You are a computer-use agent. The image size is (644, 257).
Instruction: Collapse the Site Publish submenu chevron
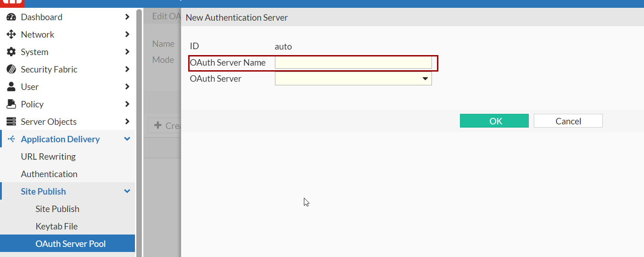(127, 191)
